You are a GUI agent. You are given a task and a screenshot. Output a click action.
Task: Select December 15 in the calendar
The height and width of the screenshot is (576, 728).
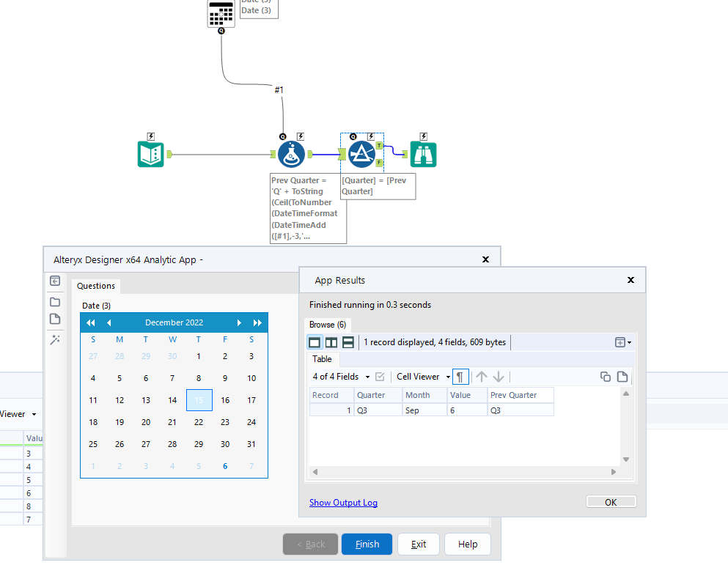tap(199, 399)
